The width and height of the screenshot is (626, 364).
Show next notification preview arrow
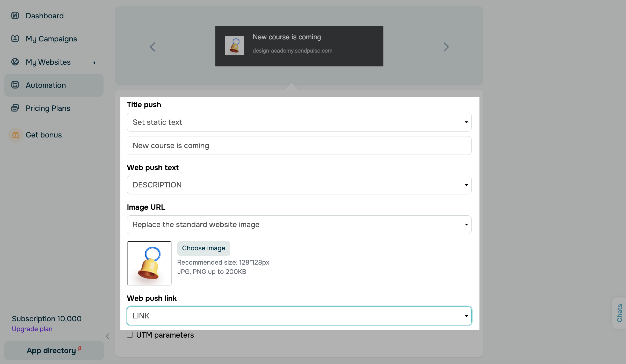click(446, 47)
